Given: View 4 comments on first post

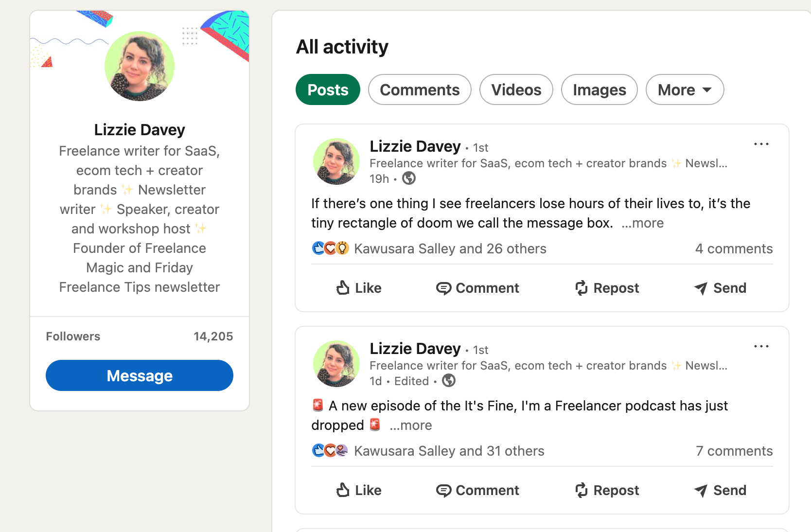Looking at the screenshot, I should [x=734, y=248].
